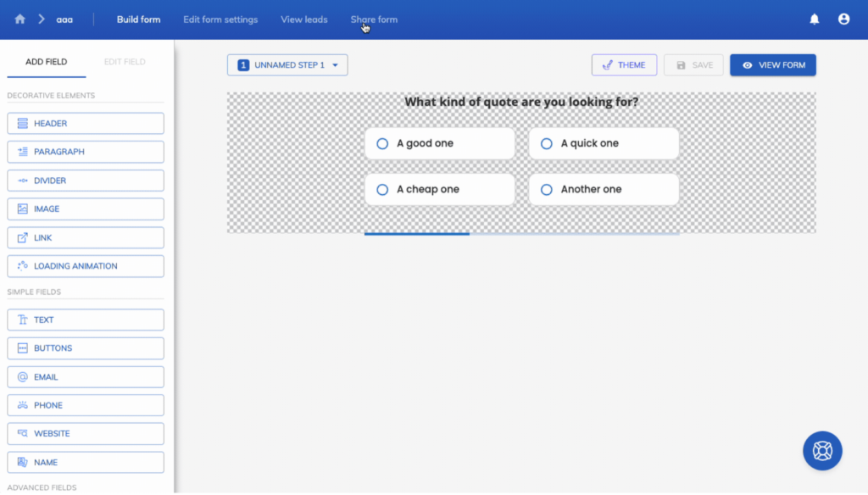Add a BUTTONS field

point(86,348)
